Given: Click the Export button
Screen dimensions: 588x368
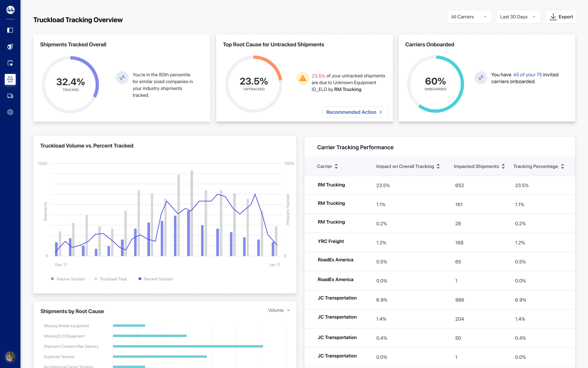Looking at the screenshot, I should (x=561, y=17).
